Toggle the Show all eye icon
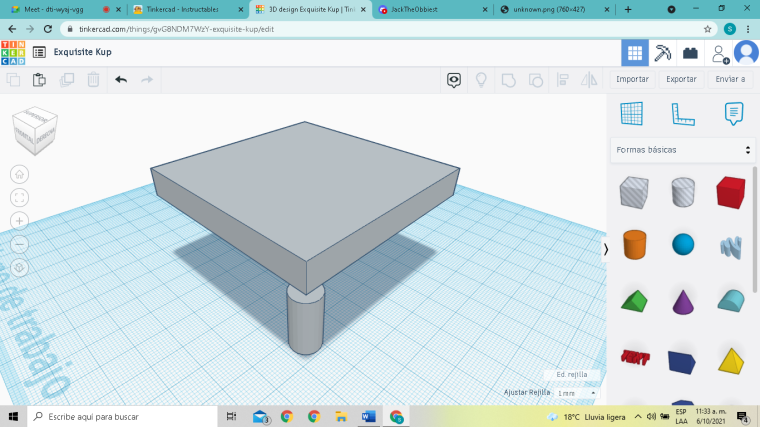Screen dimensions: 760x427 [454, 80]
